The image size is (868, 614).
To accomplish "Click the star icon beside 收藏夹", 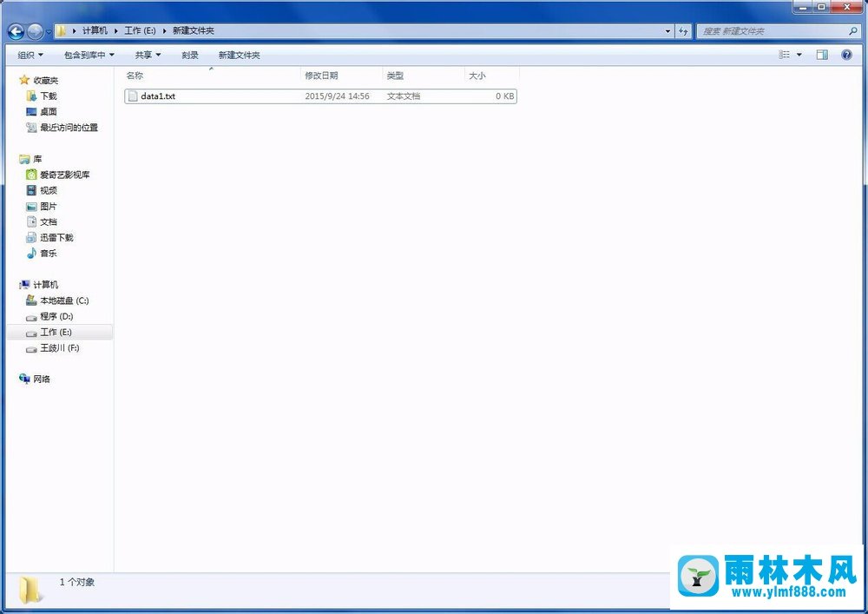I will (x=23, y=80).
